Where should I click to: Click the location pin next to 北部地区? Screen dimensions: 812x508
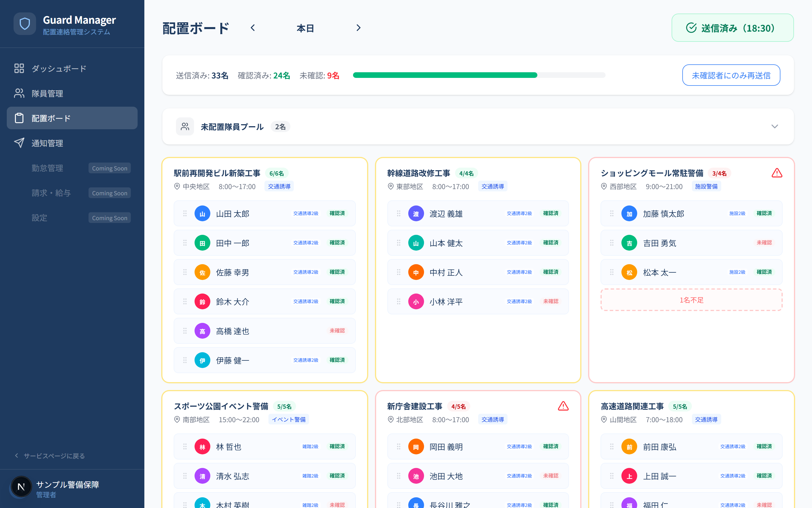click(390, 420)
